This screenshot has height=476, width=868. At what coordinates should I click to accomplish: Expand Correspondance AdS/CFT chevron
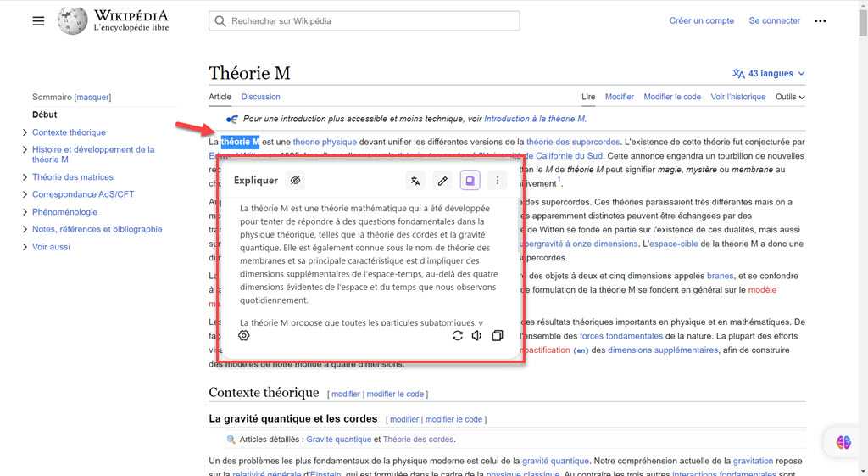point(25,194)
